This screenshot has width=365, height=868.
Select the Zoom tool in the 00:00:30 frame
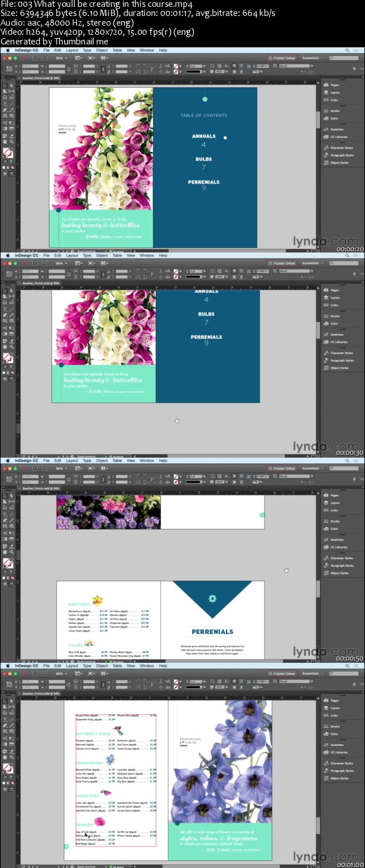[11, 347]
